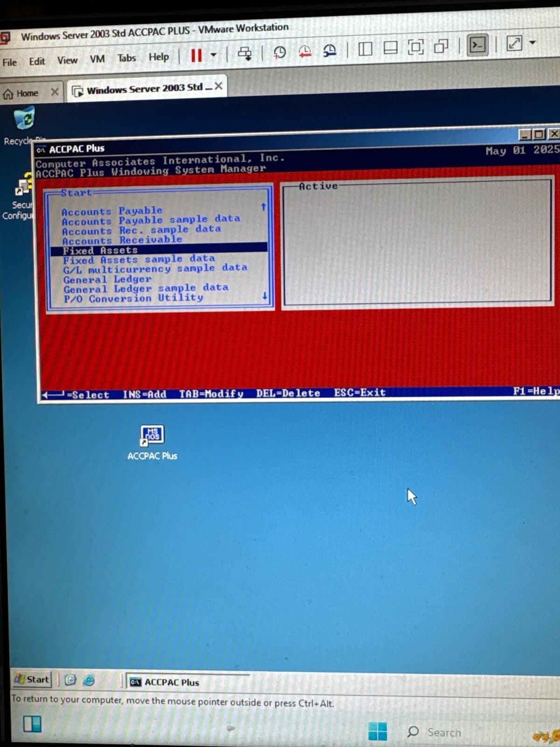
Task: Open the host widgets panel icon
Action: [32, 724]
